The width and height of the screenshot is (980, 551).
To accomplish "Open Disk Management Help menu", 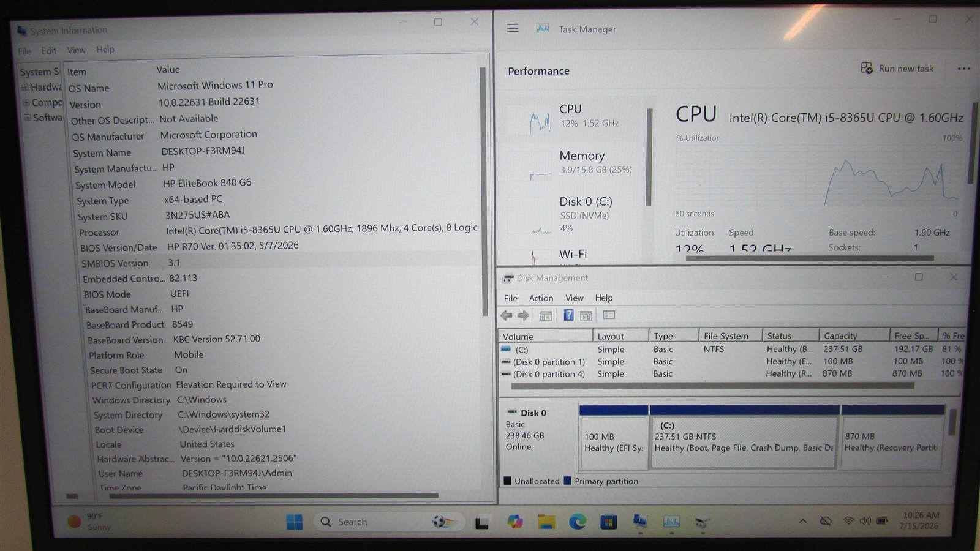I will pos(603,298).
